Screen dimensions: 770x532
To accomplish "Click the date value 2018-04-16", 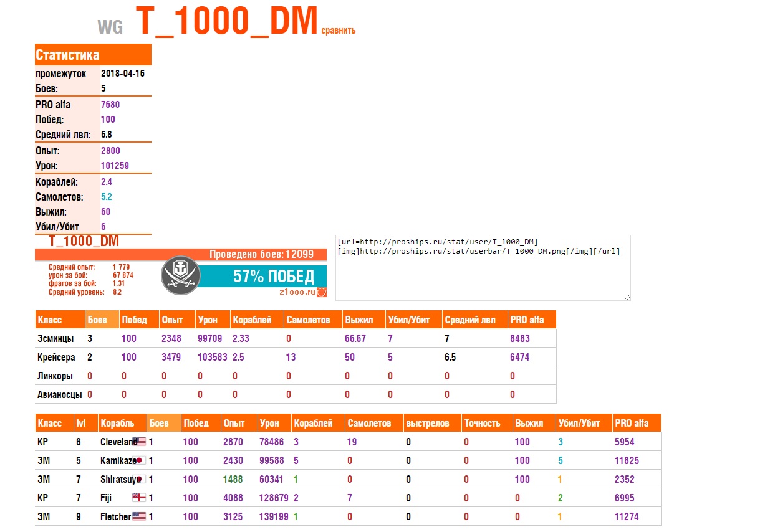I will 123,74.
